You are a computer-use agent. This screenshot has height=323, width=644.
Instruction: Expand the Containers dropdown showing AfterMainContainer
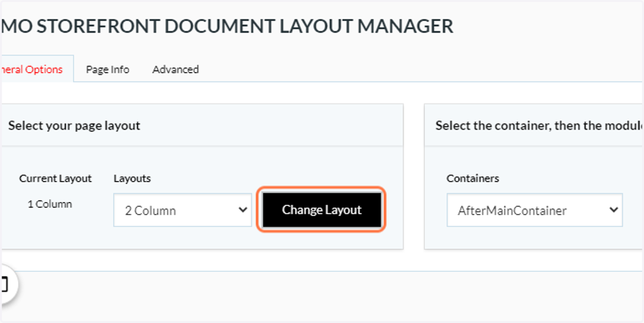[x=535, y=210]
